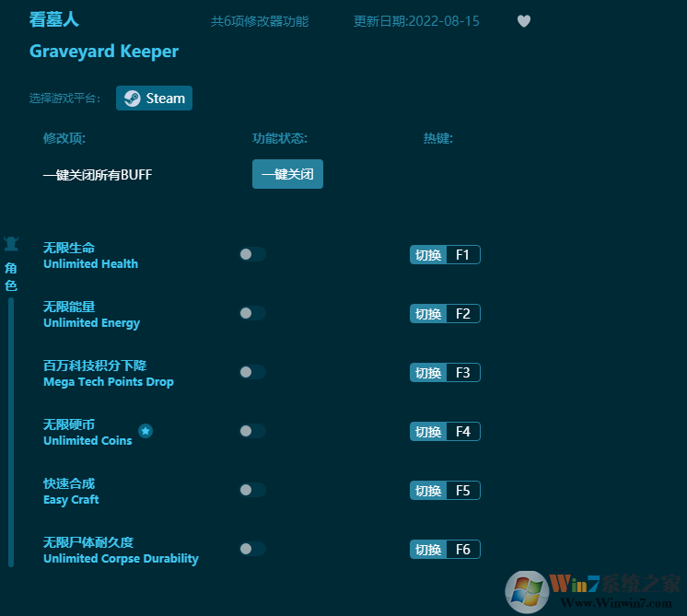This screenshot has width=687, height=616.
Task: Toggle Unlimited Corpse Durability switch
Action: click(251, 549)
